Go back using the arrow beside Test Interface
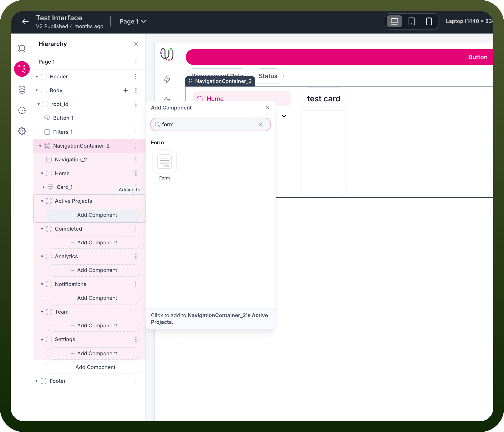This screenshot has height=432, width=504. click(x=25, y=21)
